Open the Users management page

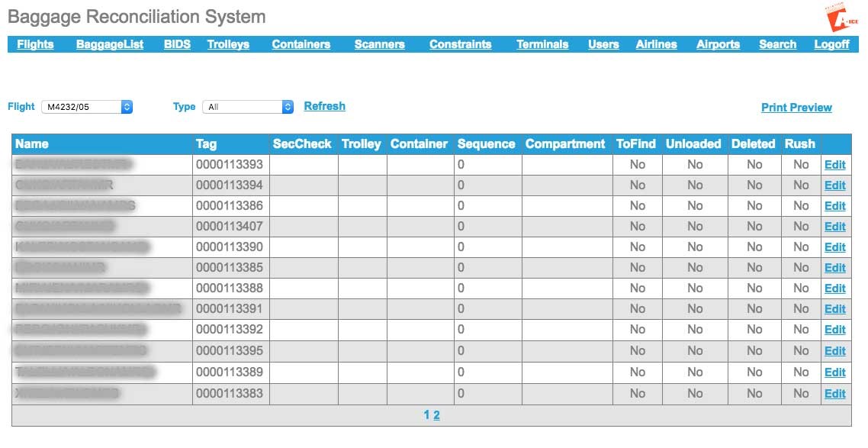[603, 44]
